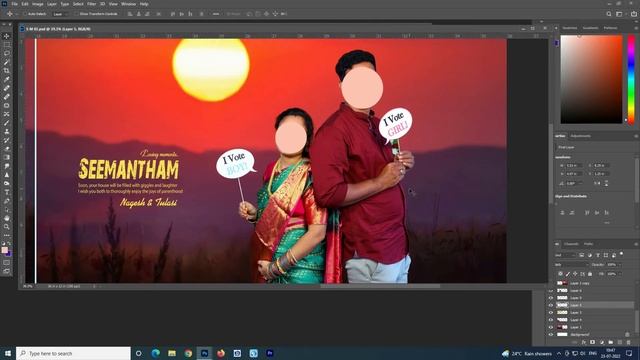Image resolution: width=640 pixels, height=360 pixels.
Task: Open the Auto-Select Layer dropdown
Action: 60,14
